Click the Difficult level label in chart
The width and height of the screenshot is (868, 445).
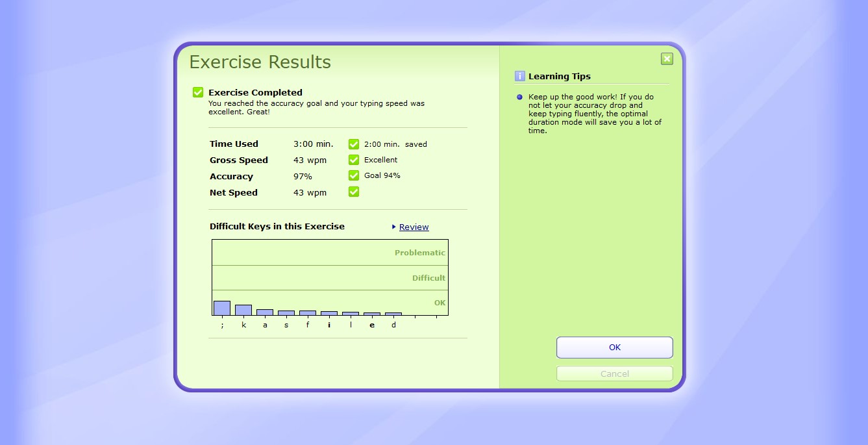tap(428, 278)
